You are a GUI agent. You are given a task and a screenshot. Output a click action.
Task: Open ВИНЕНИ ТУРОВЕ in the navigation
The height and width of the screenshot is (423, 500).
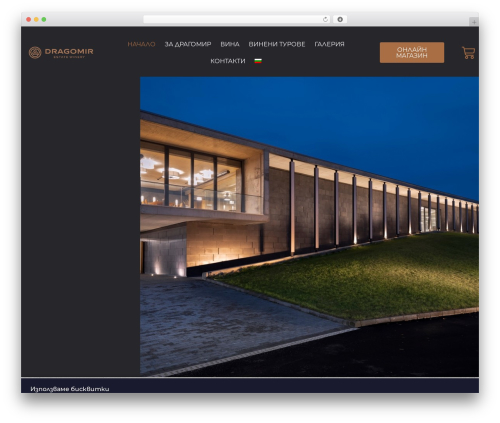277,44
